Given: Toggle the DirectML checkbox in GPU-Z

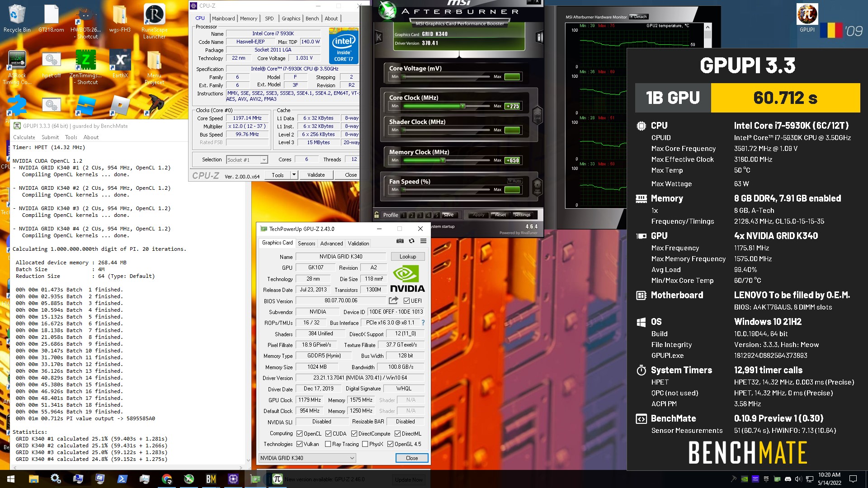Looking at the screenshot, I should coord(397,433).
